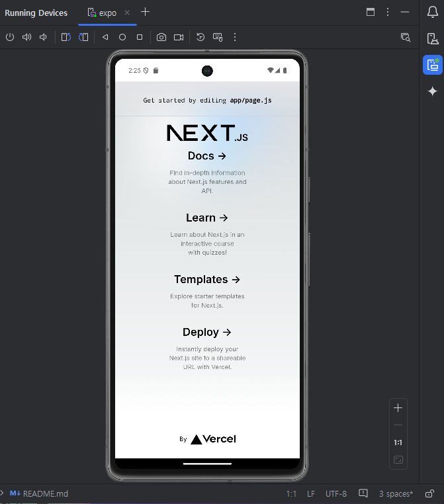Tap the Next.js logo
444x504 pixels.
pos(207,133)
